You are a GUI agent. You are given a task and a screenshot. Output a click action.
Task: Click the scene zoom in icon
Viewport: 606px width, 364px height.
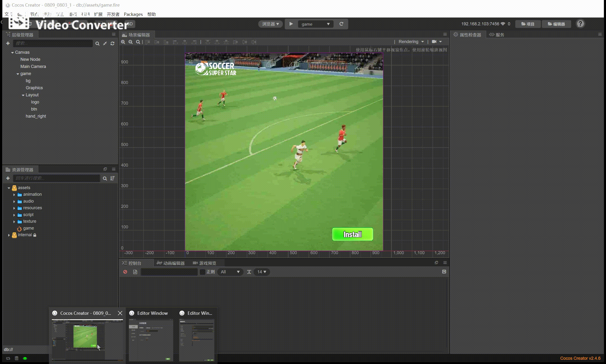point(123,42)
